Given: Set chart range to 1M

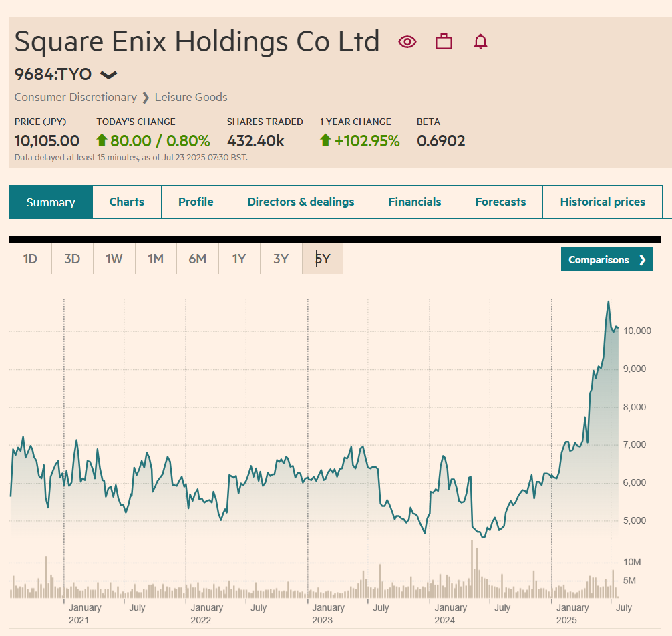Looking at the screenshot, I should click(x=156, y=259).
